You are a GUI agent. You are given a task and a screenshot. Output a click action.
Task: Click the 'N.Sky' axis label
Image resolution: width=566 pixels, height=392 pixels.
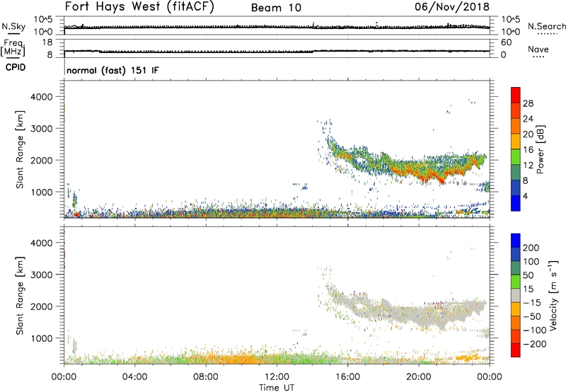pos(13,26)
